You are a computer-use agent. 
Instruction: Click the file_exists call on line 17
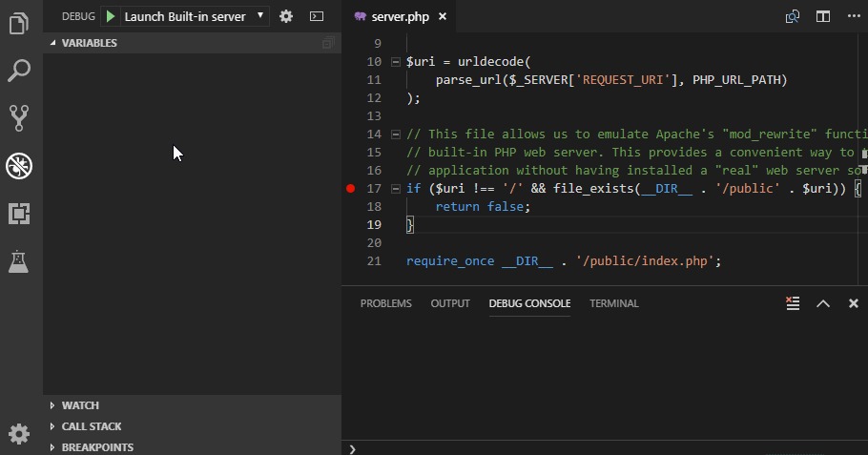coord(593,189)
